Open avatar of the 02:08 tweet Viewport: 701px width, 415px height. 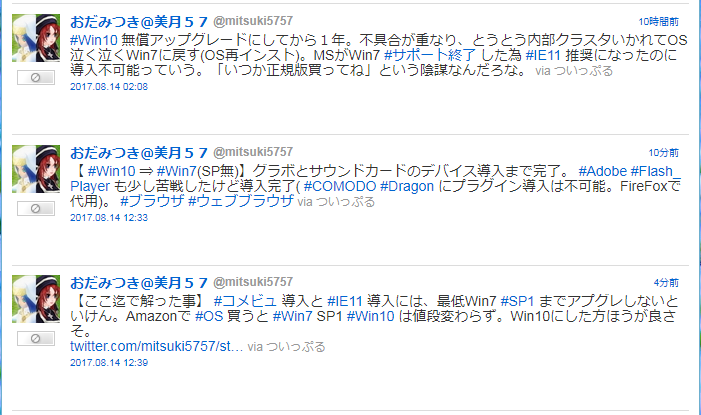[36, 38]
